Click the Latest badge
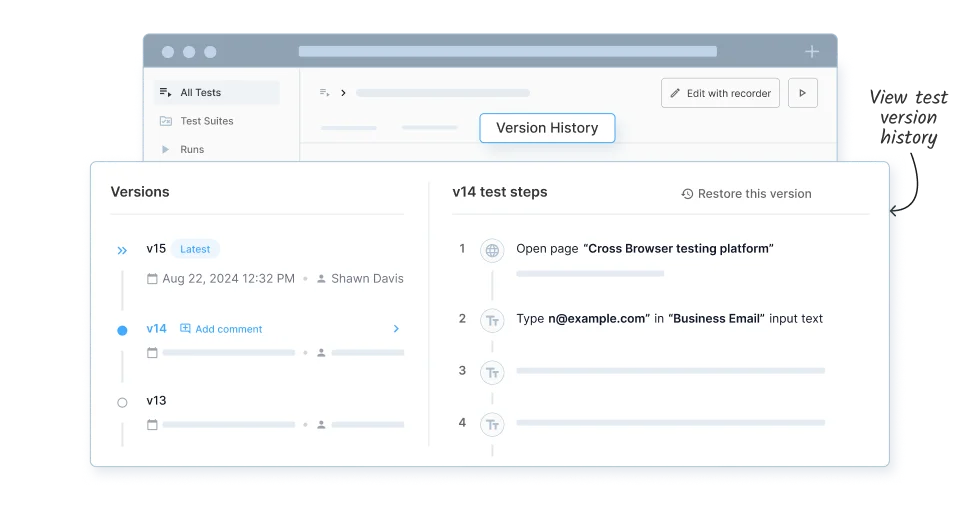This screenshot has height=521, width=980. point(195,249)
